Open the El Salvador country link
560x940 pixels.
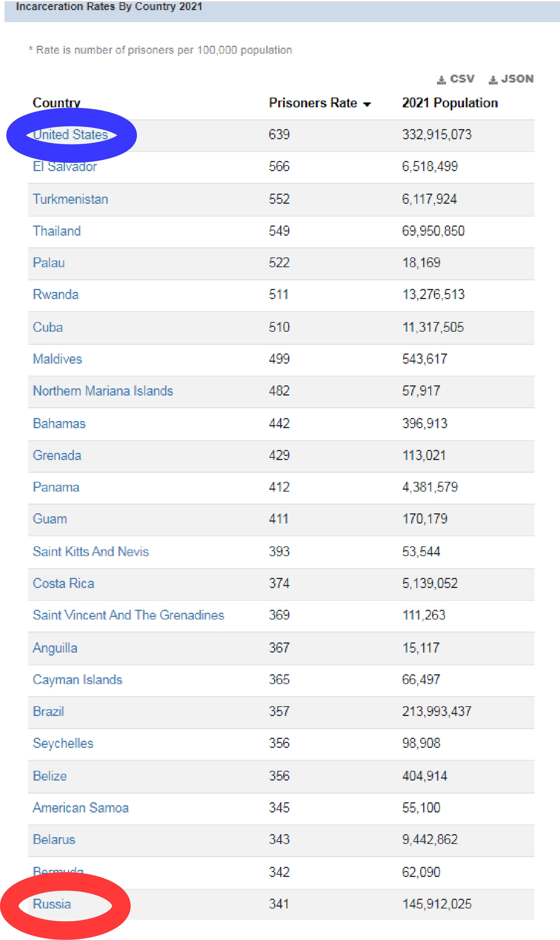[x=65, y=167]
